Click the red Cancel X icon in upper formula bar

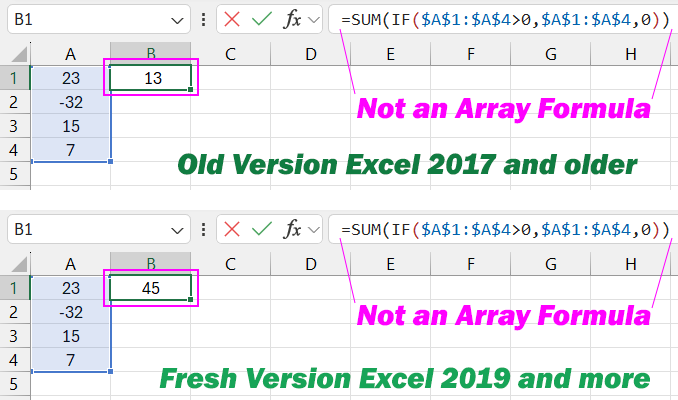coord(232,19)
